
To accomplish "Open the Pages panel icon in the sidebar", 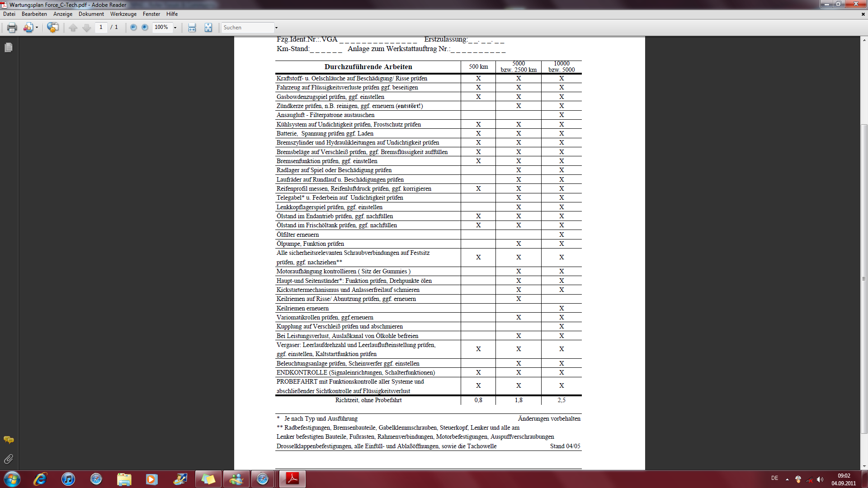I will [9, 47].
